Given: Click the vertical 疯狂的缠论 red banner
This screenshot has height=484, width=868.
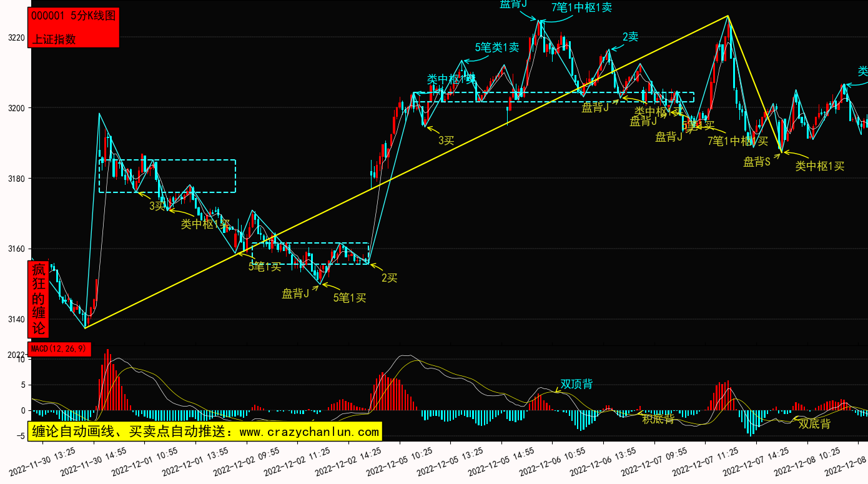Looking at the screenshot, I should pos(39,299).
